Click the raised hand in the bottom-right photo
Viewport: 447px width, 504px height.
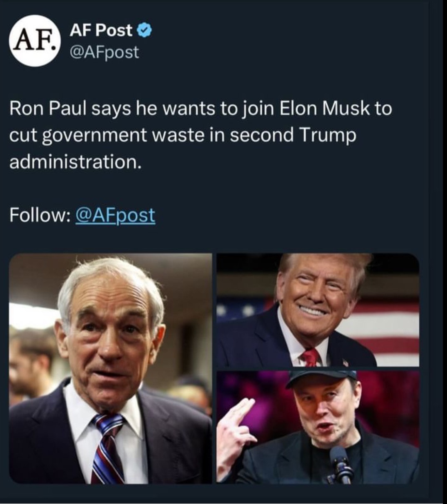pyautogui.click(x=235, y=432)
